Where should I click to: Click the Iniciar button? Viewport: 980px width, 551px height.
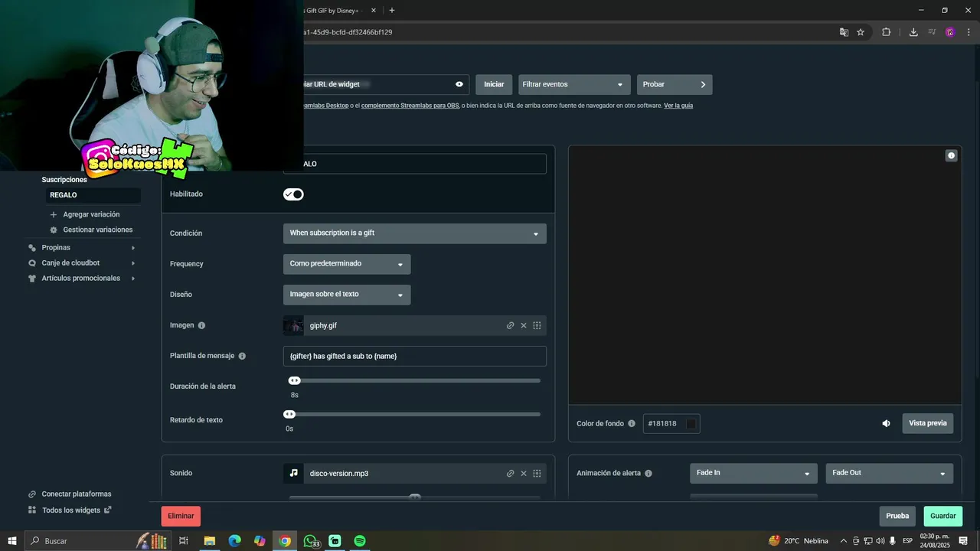(494, 84)
